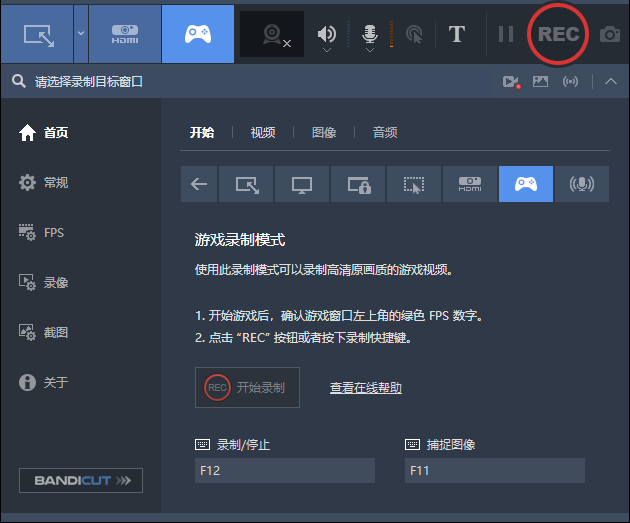Open the audio broadcast icon in status bar
Viewport: 630px width, 523px height.
point(570,82)
